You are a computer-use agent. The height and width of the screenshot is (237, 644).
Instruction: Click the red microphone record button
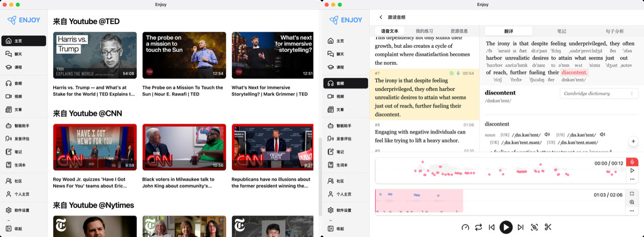(x=632, y=162)
